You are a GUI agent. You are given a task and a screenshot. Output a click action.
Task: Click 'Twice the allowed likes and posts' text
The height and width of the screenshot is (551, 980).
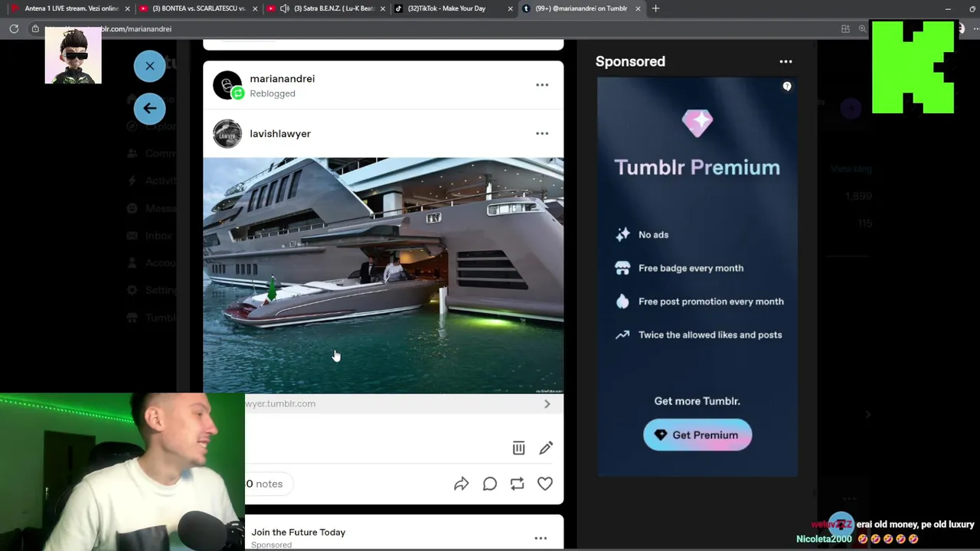point(710,334)
